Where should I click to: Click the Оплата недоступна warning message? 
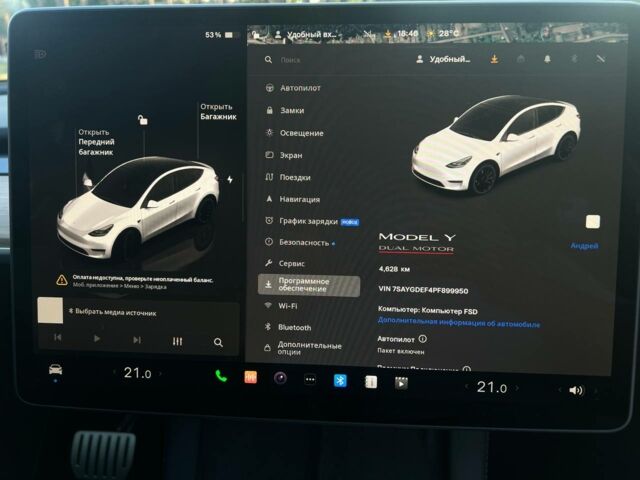[x=143, y=279]
